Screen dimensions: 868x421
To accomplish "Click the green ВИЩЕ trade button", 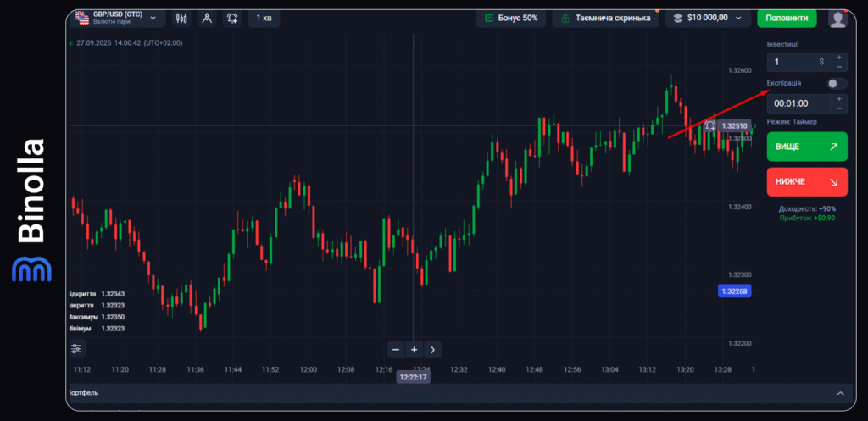I will (806, 147).
